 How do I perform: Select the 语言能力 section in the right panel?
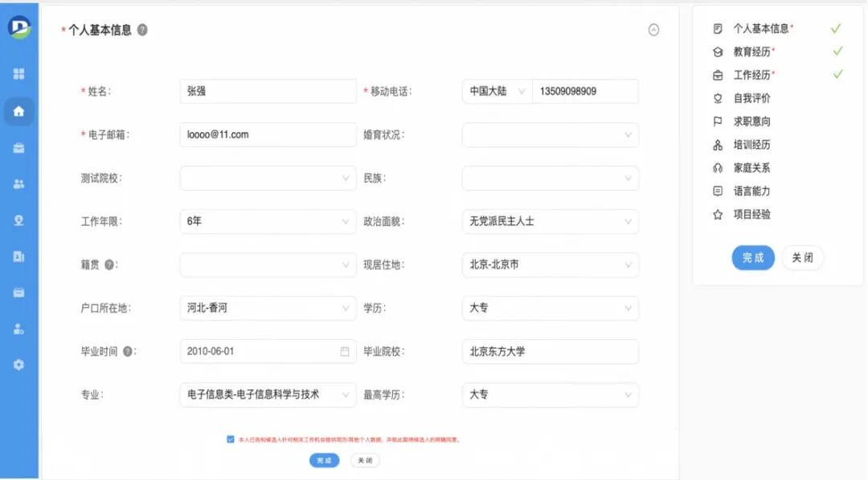point(752,190)
